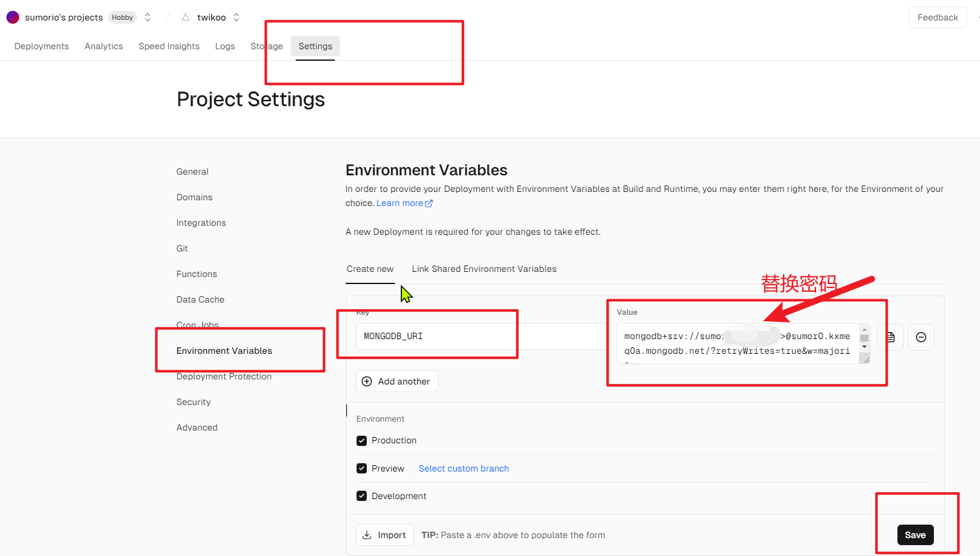Viewport: 980px width, 556px height.
Task: Toggle the Production environment checkbox
Action: (x=362, y=441)
